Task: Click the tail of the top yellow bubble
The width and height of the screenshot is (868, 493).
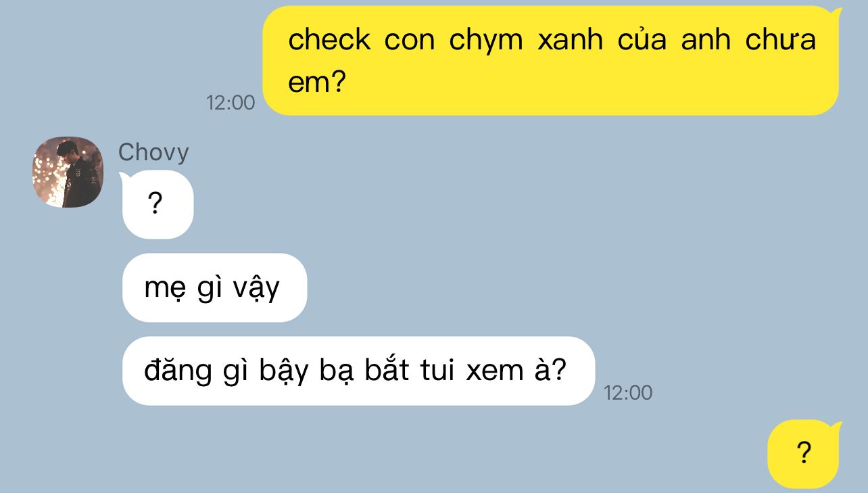Action: [836, 15]
